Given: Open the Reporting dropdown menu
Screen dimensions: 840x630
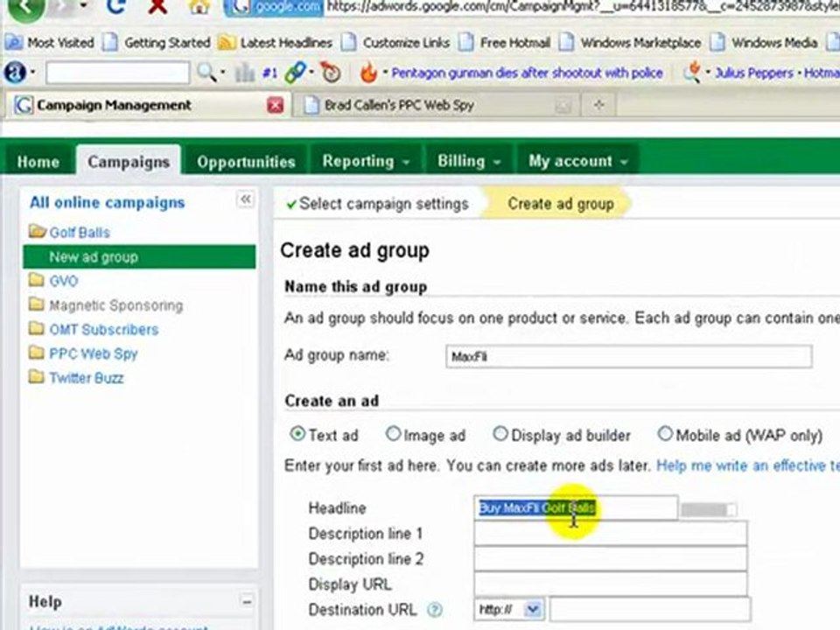Looking at the screenshot, I should tap(366, 161).
